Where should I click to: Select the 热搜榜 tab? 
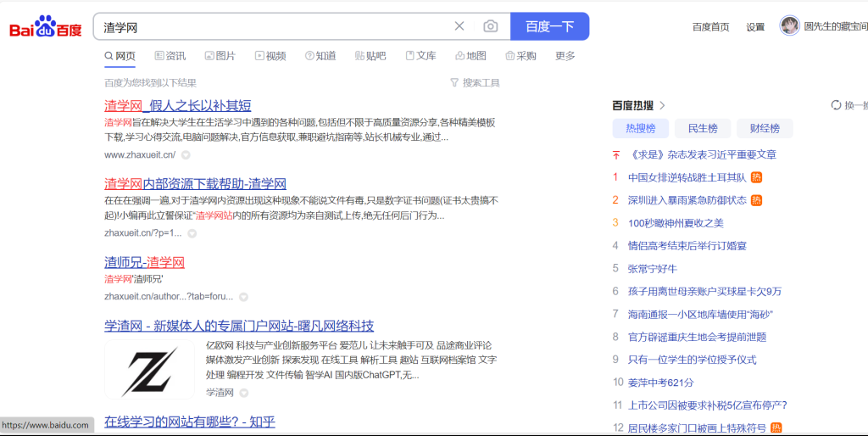[641, 129]
